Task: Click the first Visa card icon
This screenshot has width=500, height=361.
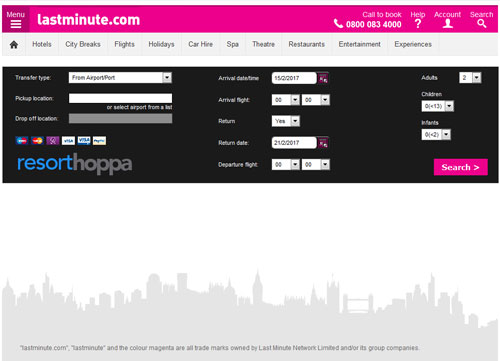Action: point(68,141)
